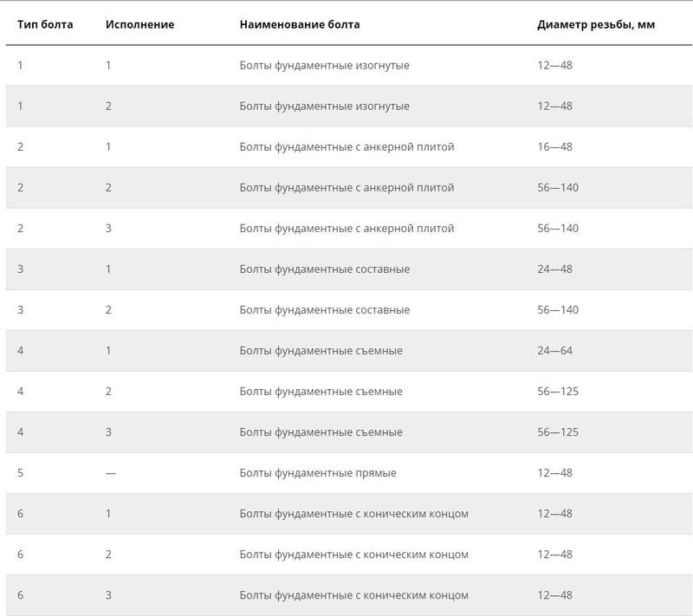Select bolt name for type 1, execution 2
This screenshot has width=693, height=616.
(x=324, y=107)
